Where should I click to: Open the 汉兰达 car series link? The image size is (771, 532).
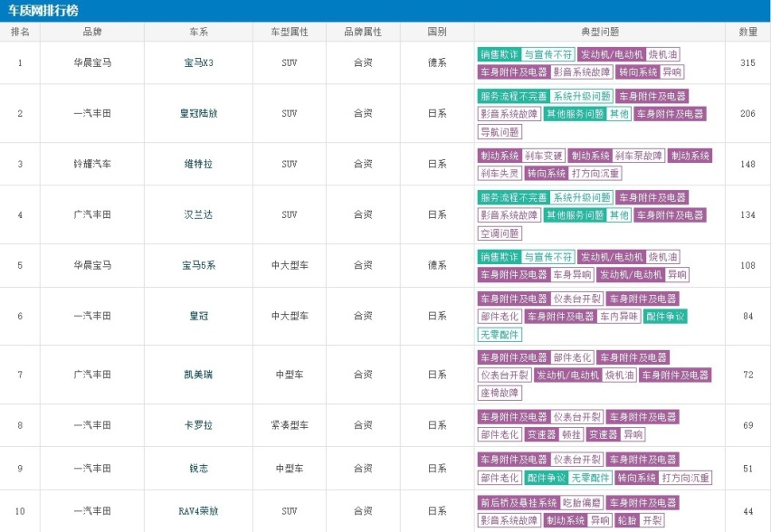(x=199, y=214)
